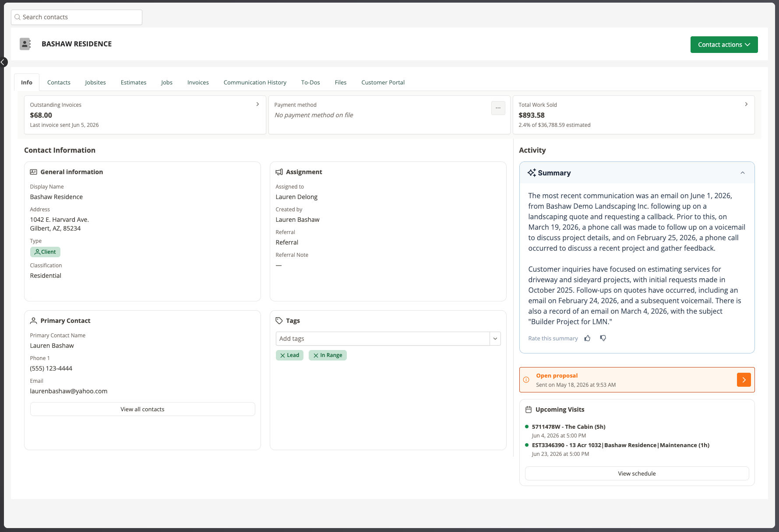Image resolution: width=779 pixels, height=532 pixels.
Task: Click the contact avatar icon beside Bashaw Residence
Action: coord(25,44)
